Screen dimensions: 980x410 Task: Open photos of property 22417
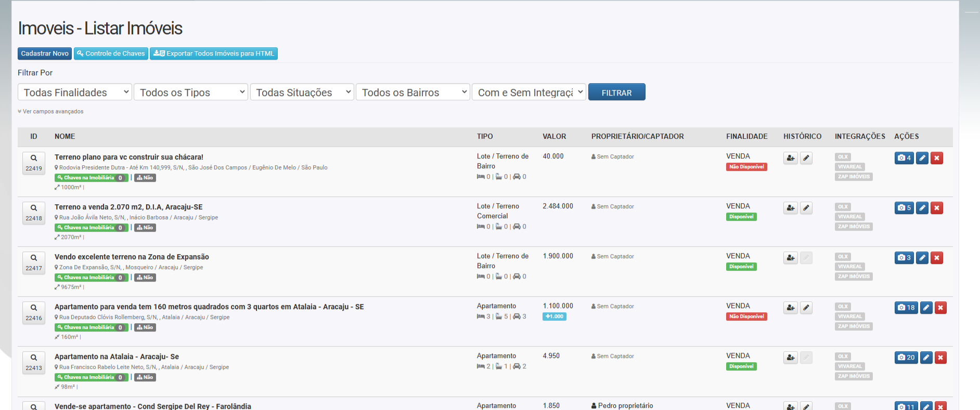coord(904,258)
